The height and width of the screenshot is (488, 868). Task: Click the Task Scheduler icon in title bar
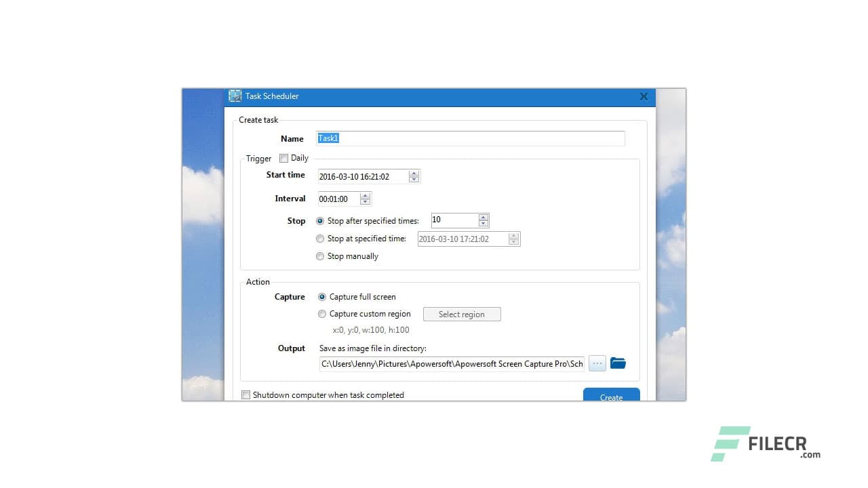(x=235, y=96)
